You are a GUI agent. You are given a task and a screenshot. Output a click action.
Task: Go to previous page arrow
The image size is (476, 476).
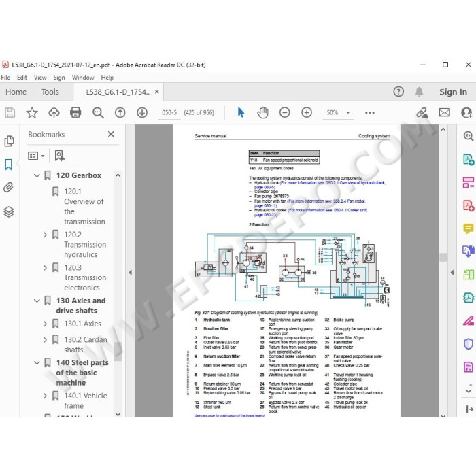pos(120,113)
